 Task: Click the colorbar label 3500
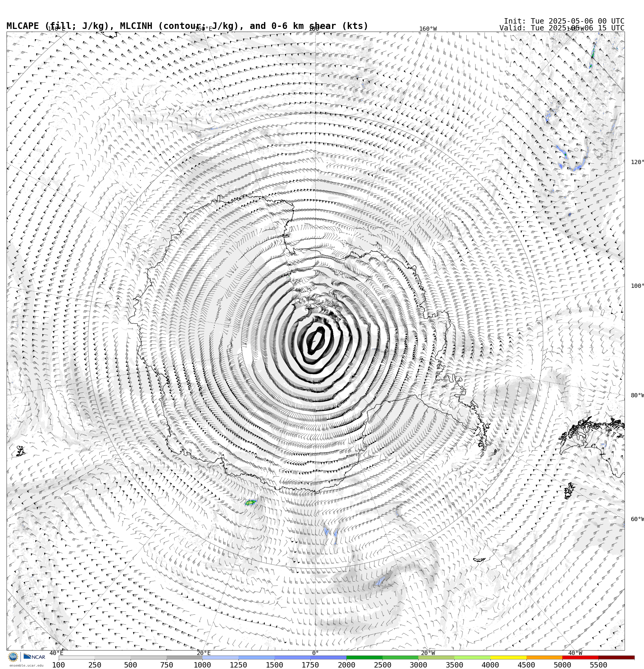pos(454,665)
